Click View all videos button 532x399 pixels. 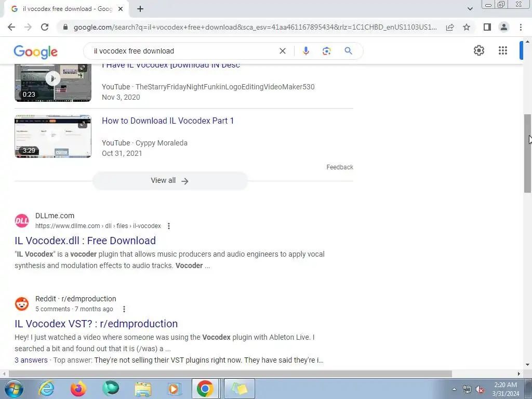[x=170, y=180]
